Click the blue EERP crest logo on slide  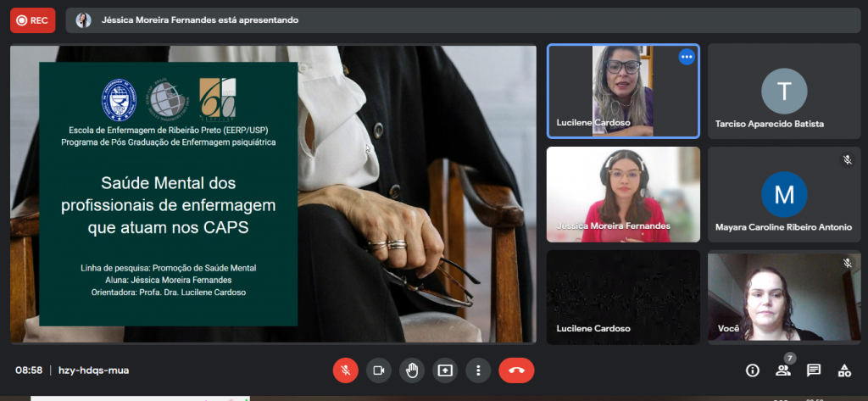pos(119,100)
